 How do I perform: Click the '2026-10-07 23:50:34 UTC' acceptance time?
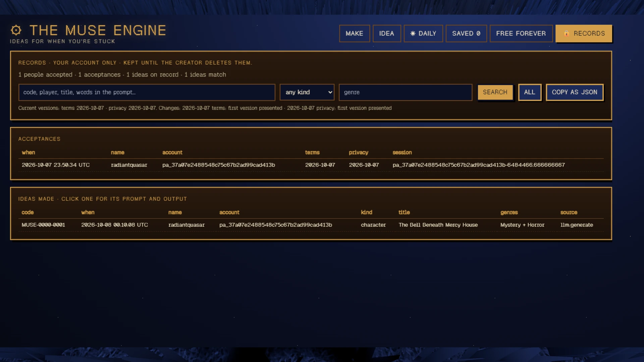click(x=56, y=165)
